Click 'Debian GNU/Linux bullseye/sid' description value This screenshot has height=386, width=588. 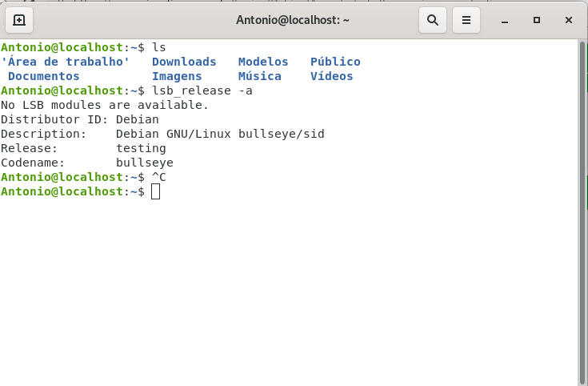click(220, 134)
